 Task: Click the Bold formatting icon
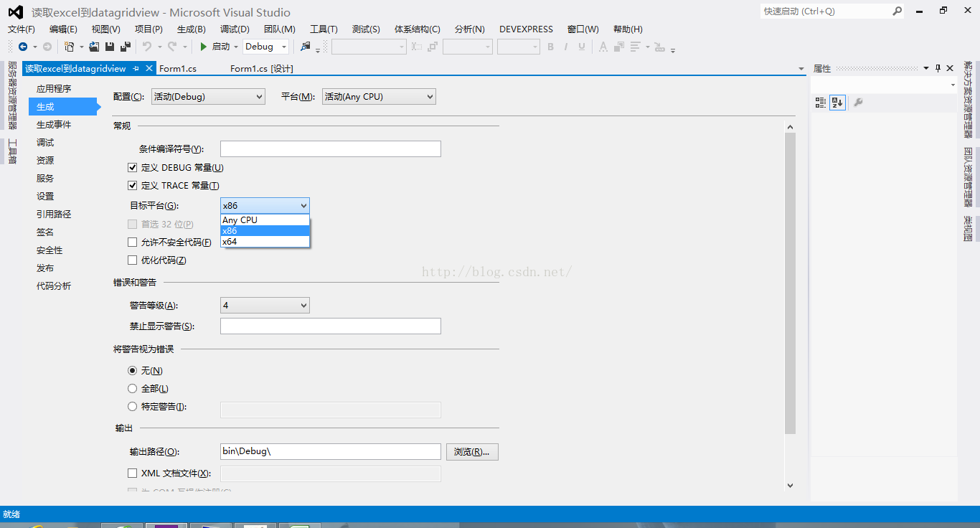point(550,47)
